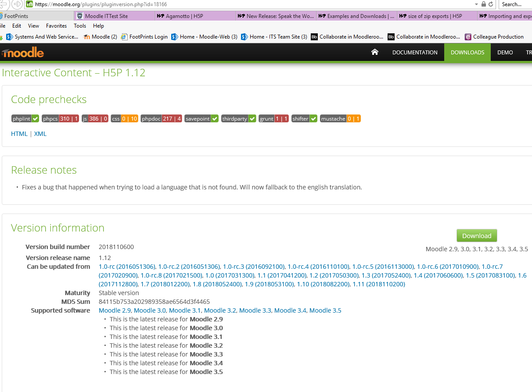Open the Moodle (2) favorite
532x392 pixels.
tap(100, 37)
